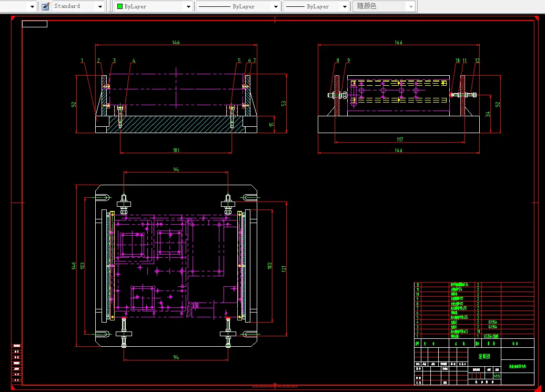Click the green ByLayer color swatch
The width and height of the screenshot is (545, 392).
pyautogui.click(x=120, y=6)
